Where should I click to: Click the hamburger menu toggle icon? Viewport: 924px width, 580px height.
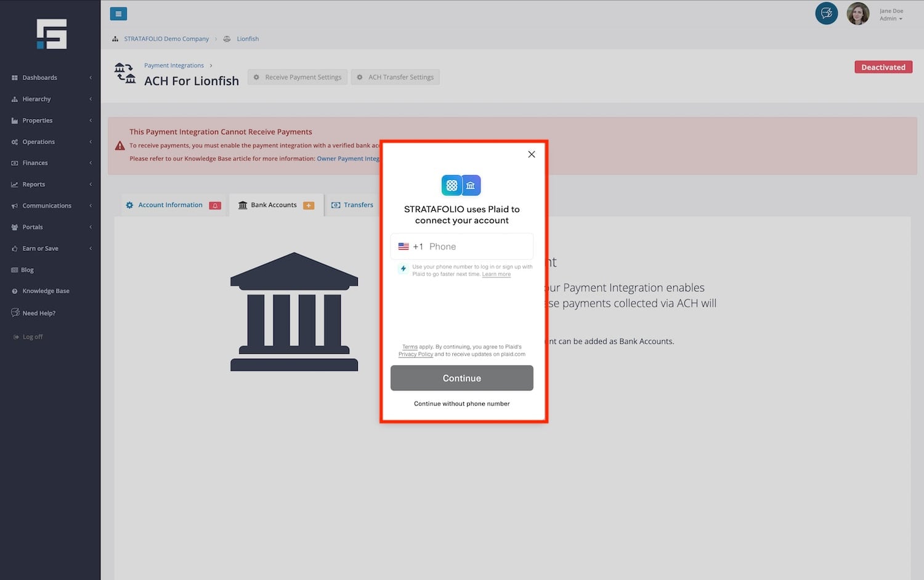click(118, 14)
